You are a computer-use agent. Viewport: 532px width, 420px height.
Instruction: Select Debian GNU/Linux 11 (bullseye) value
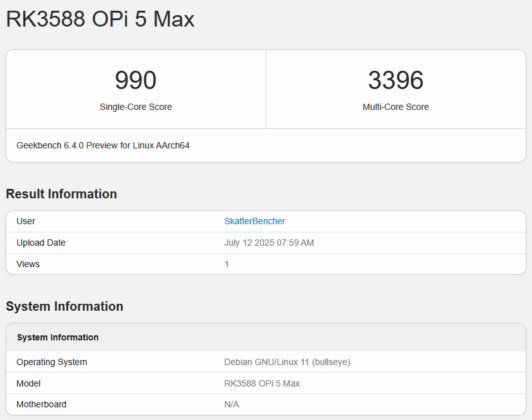tap(287, 362)
